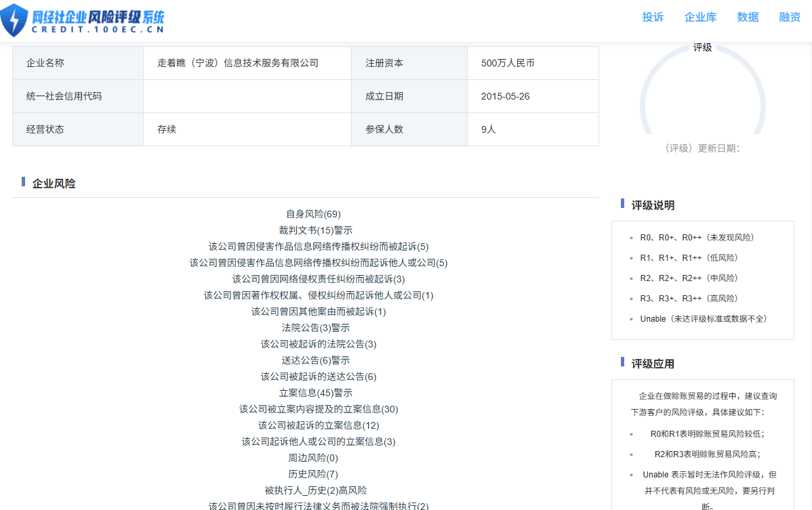
Task: Click the 评级应用 section heading
Action: point(653,364)
